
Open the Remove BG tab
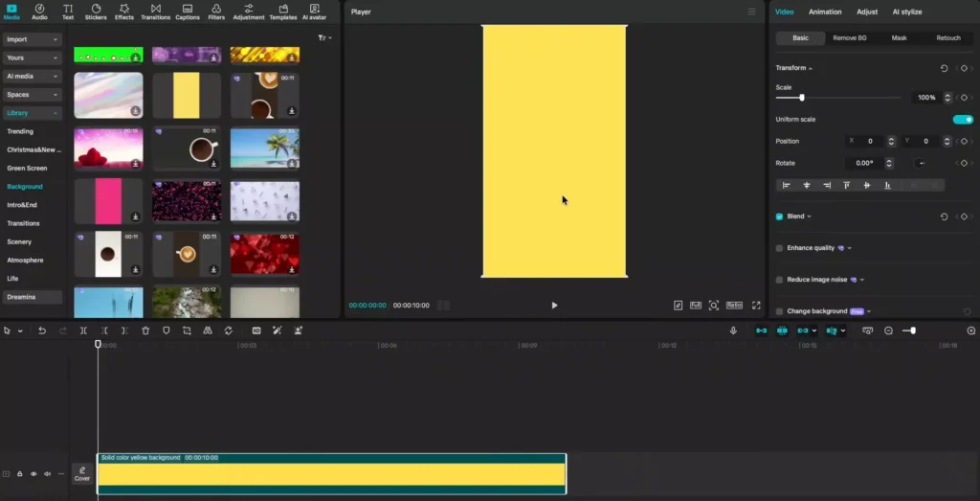point(850,38)
